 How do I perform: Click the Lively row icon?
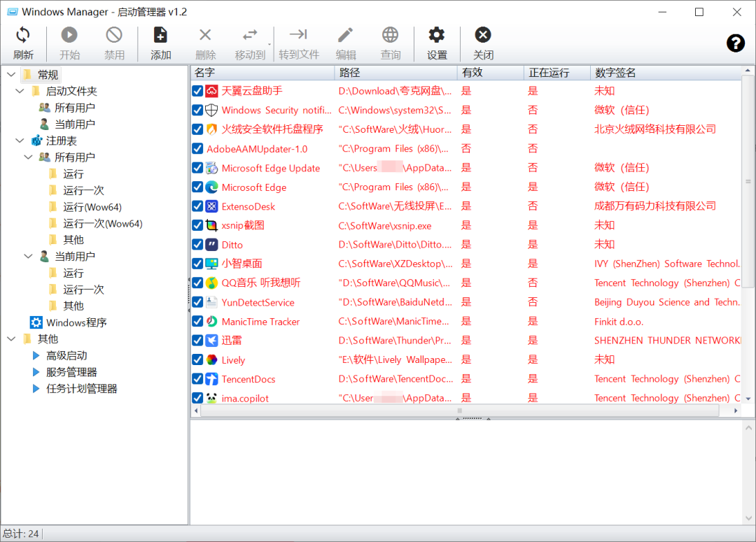211,360
